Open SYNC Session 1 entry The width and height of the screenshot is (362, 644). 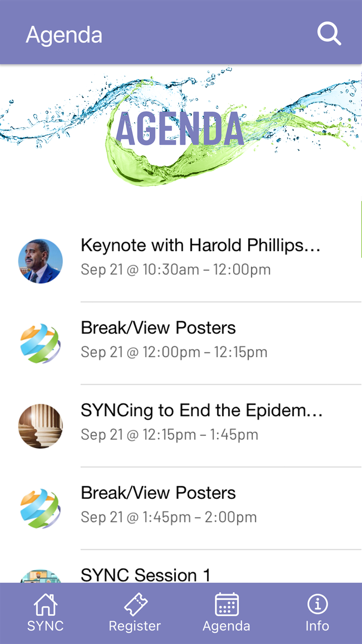pyautogui.click(x=181, y=566)
